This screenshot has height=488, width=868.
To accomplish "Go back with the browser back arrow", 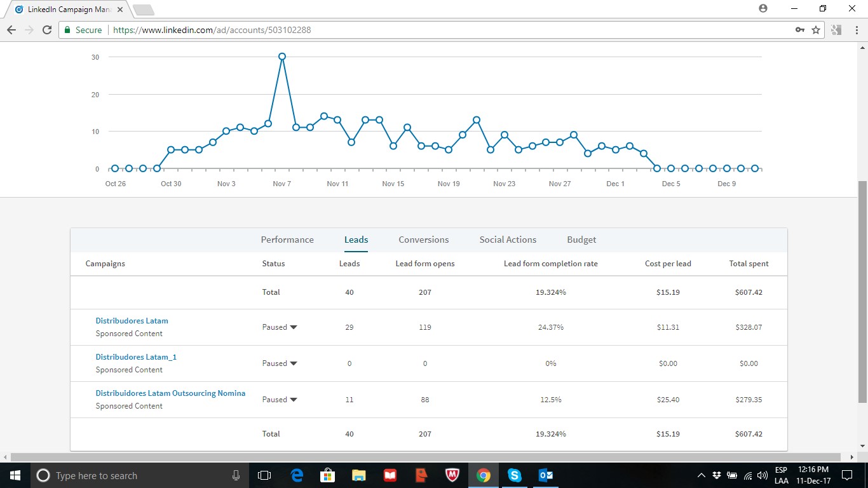I will click(x=11, y=30).
